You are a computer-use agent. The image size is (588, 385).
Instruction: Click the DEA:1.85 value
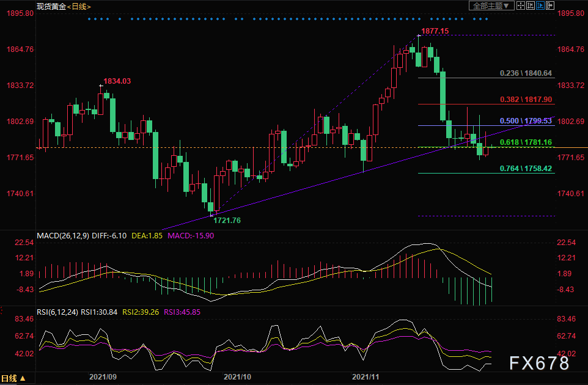point(147,236)
